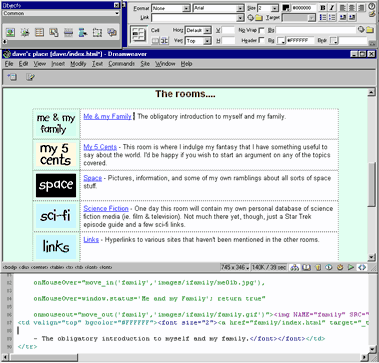The width and height of the screenshot is (379, 363).
Task: Click the design view vertical scrollbar thumb
Action: pos(371,186)
